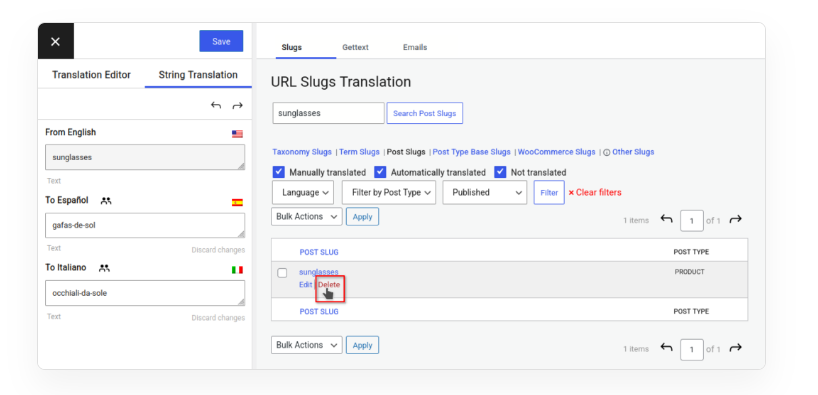
Task: Select the sunglasses row checkbox
Action: coord(282,273)
